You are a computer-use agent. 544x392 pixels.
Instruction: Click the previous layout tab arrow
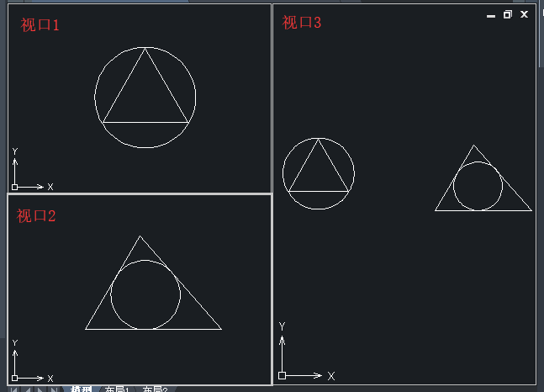coord(27,389)
